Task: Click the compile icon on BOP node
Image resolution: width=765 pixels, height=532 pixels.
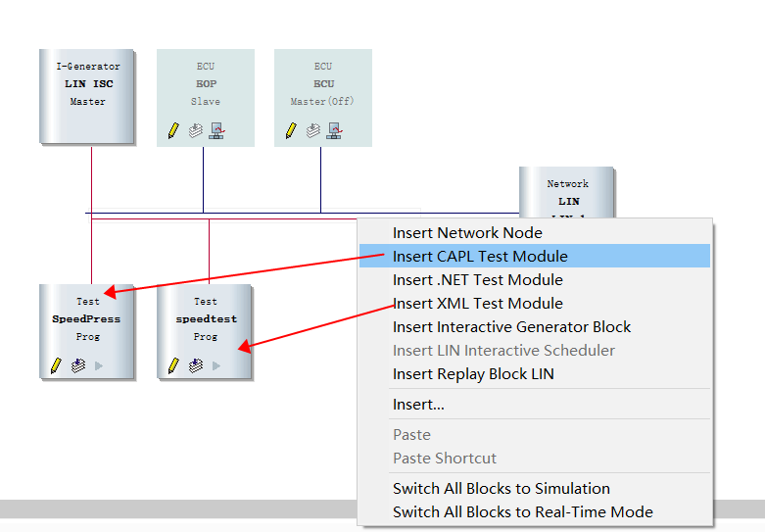Action: click(196, 131)
